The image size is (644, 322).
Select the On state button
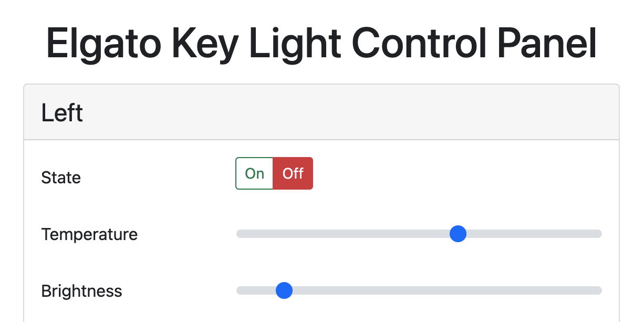coord(254,173)
